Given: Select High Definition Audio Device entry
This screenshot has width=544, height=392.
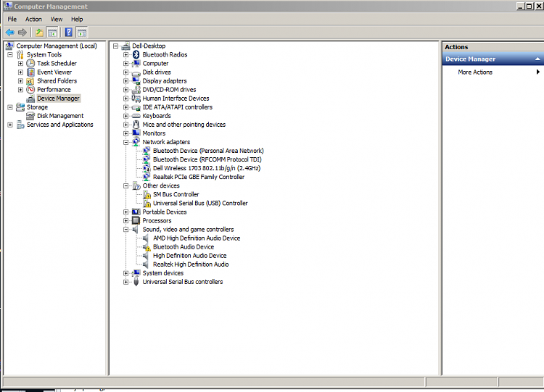Looking at the screenshot, I should point(190,256).
